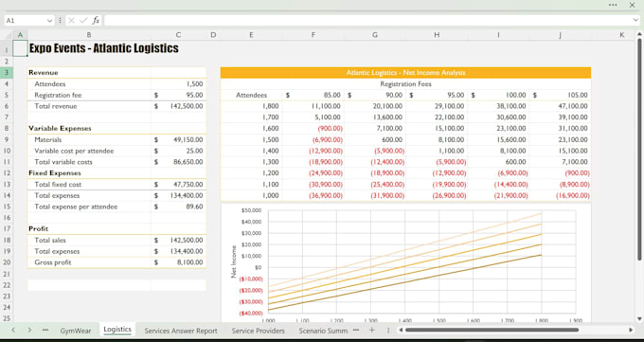Viewport: 644px width, 342px height.
Task: Click the Registration Fees heading cell
Action: pyautogui.click(x=405, y=84)
